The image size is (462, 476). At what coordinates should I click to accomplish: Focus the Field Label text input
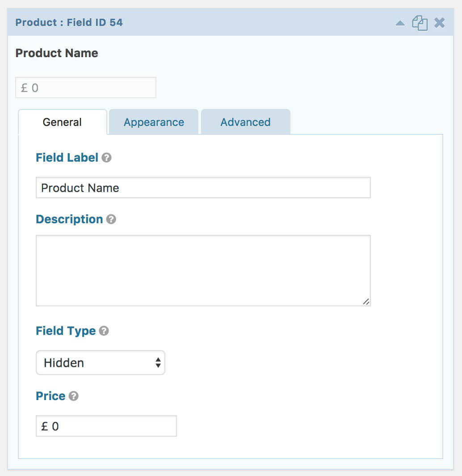tap(203, 188)
